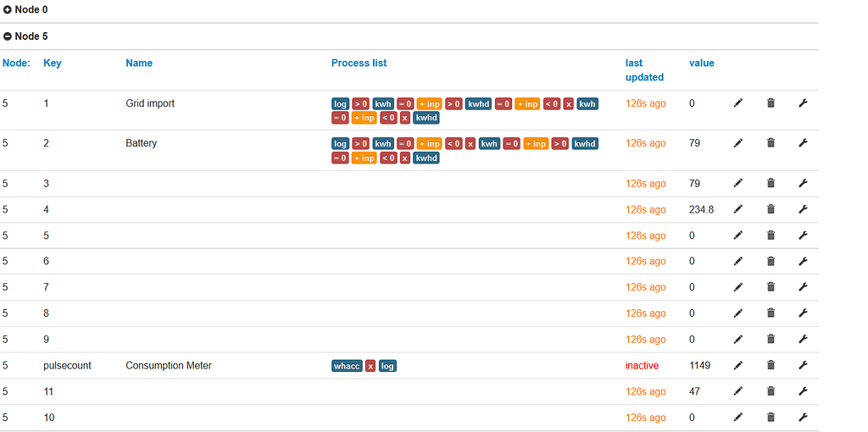Viewport: 868px width, 432px height.
Task: Click first '+ inp' tag in Battery row
Action: pyautogui.click(x=429, y=143)
